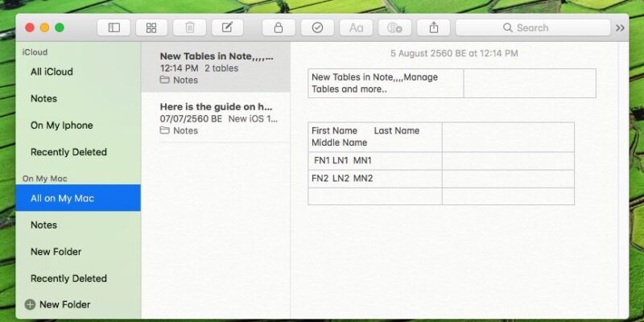Click cell with New Tables in Note,,,,Manage
The image size is (644, 322).
click(386, 83)
